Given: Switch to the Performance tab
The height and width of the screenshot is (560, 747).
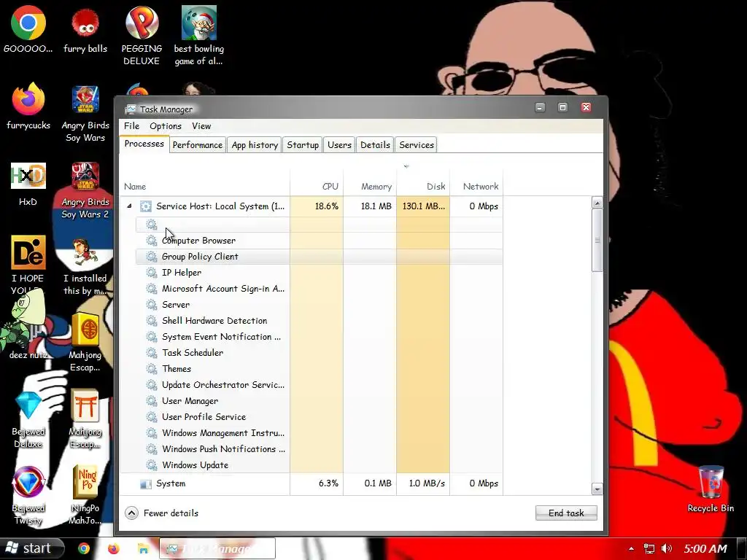Looking at the screenshot, I should 197,145.
